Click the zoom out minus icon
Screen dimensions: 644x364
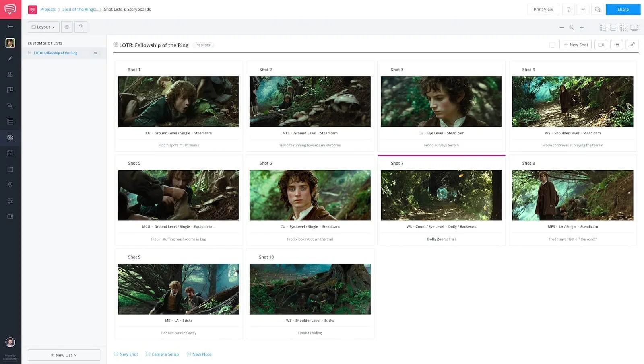[x=561, y=27]
